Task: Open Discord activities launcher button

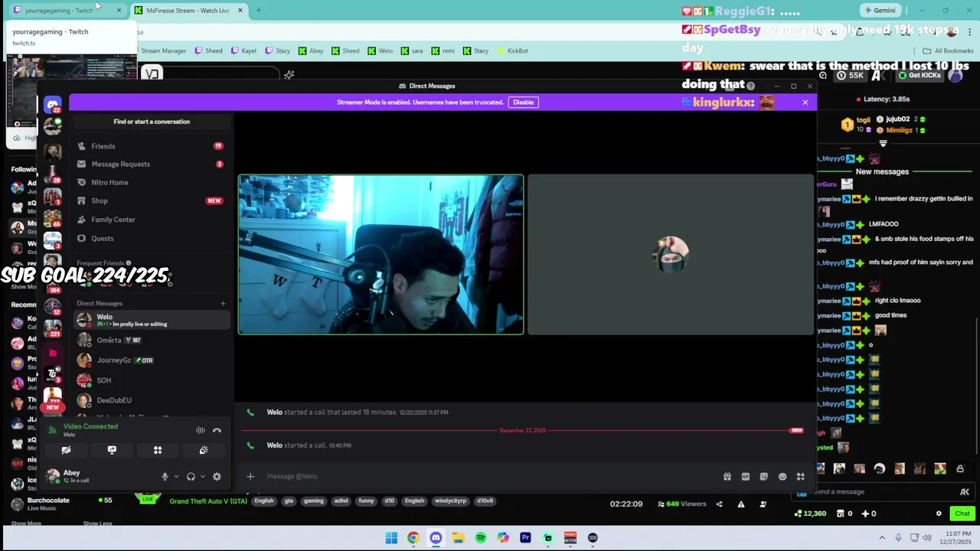Action: tap(158, 450)
